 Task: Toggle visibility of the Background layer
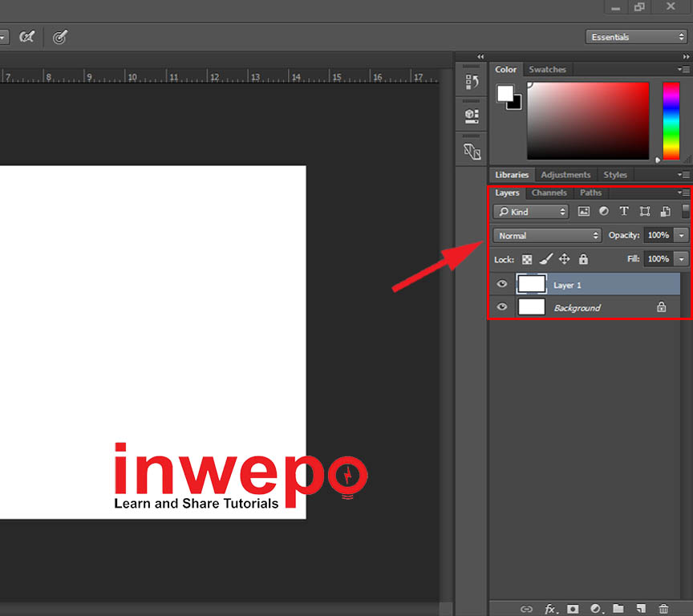point(502,307)
